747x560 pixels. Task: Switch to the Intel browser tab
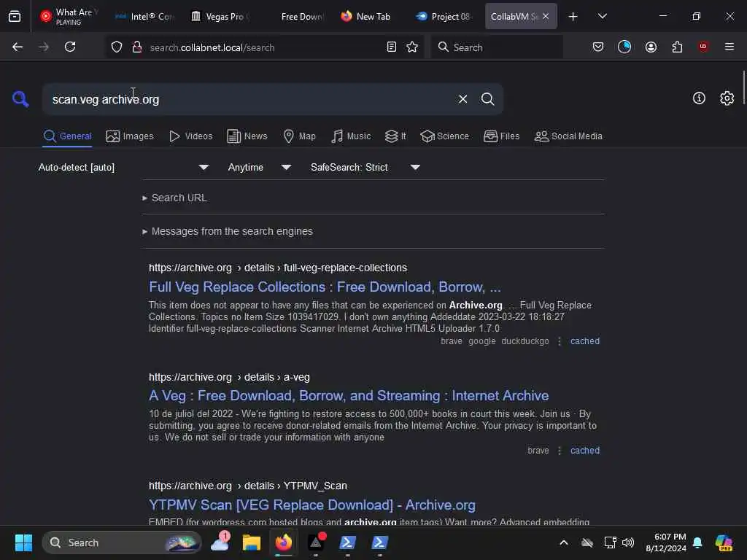tap(145, 17)
